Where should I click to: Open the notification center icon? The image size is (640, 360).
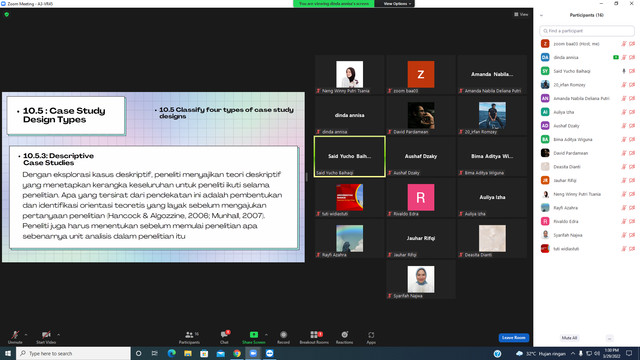(629, 353)
